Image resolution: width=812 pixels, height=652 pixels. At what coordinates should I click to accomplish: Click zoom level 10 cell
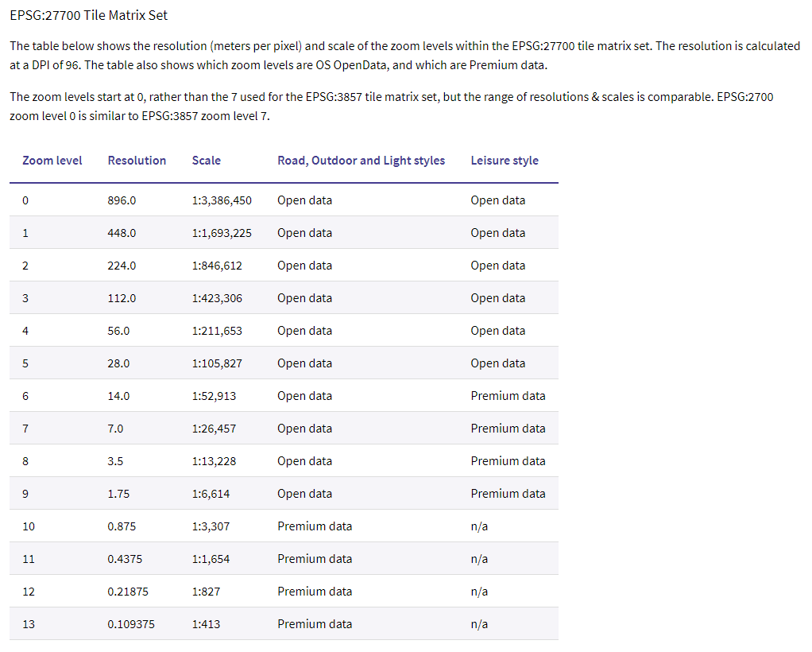pyautogui.click(x=29, y=527)
